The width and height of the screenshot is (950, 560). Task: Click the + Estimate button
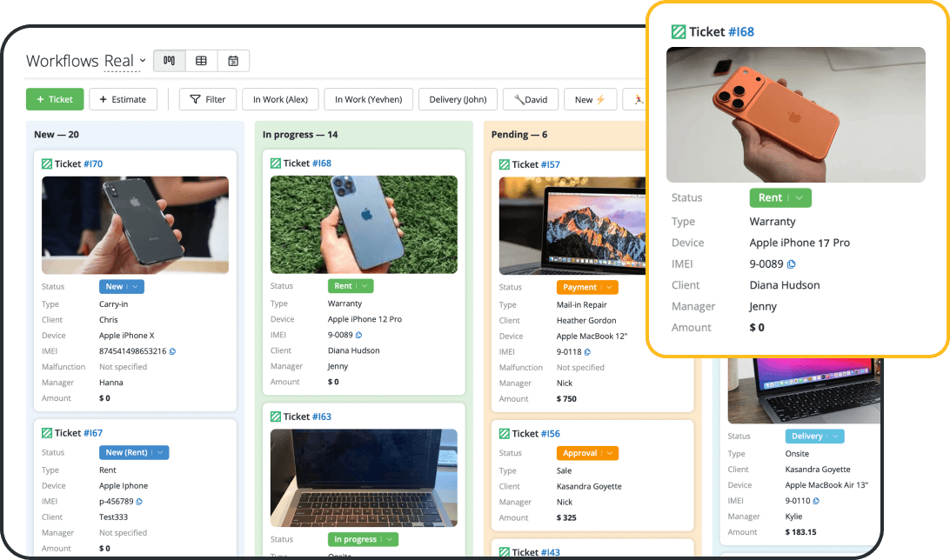click(x=123, y=99)
